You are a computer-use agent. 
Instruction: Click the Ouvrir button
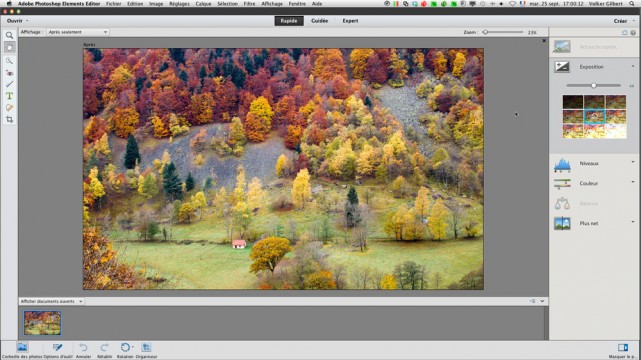click(15, 21)
